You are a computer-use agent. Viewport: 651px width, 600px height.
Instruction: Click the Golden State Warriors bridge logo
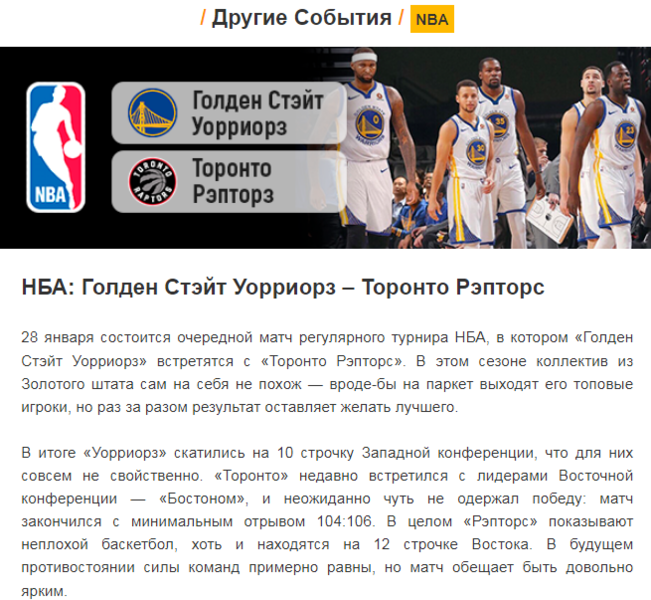coord(152,113)
